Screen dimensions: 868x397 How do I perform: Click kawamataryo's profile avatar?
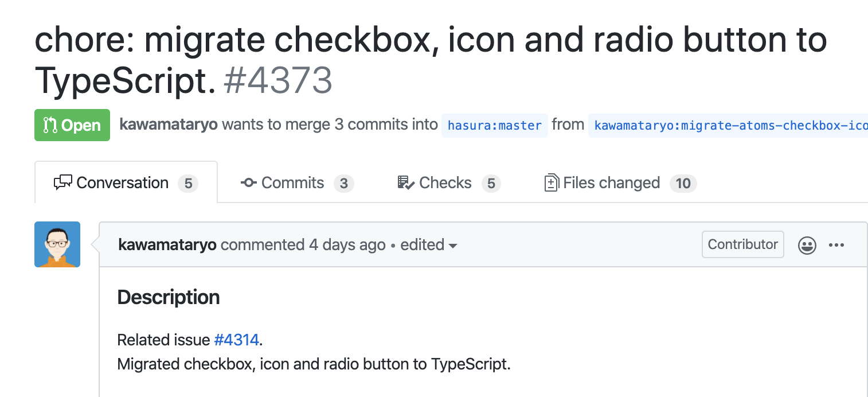57,244
